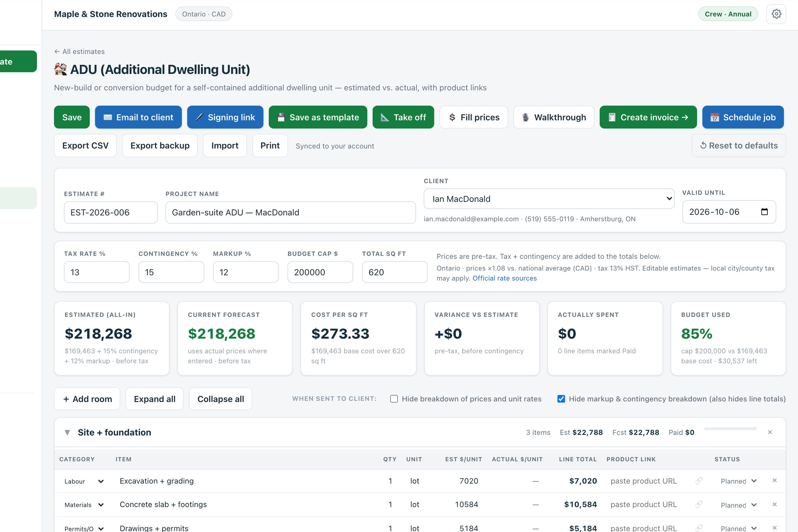The width and height of the screenshot is (798, 532).
Task: Open Planned status for Concrete slab + footings
Action: coord(738,505)
